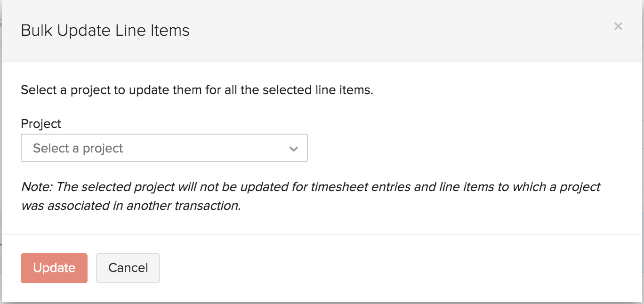Click the word 'Note:' in the italic text

point(37,187)
